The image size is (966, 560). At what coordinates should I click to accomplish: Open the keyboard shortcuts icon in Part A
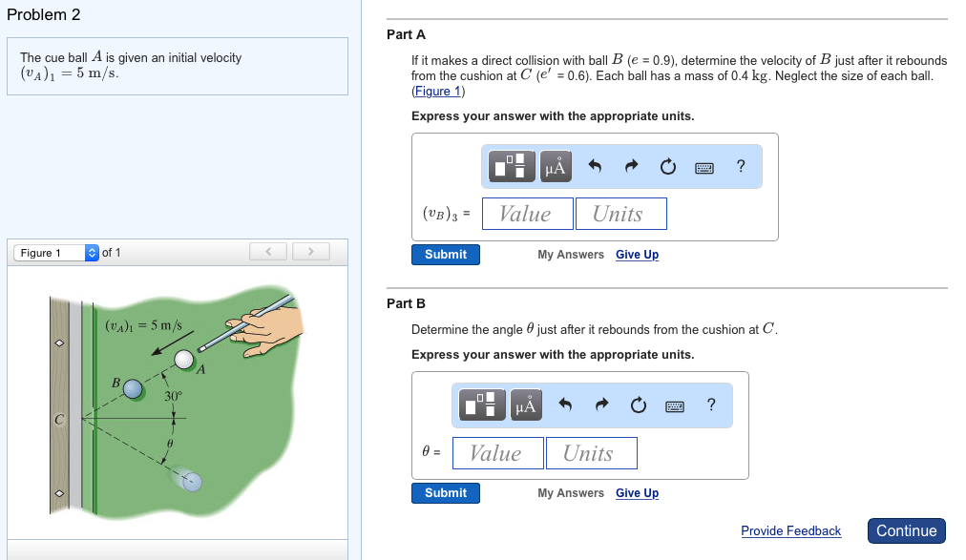coord(703,166)
